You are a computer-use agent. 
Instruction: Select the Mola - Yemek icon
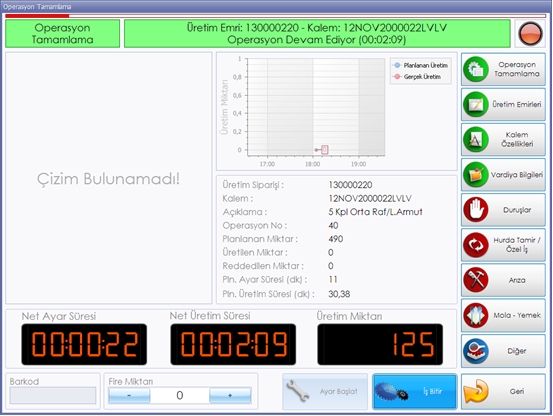click(476, 315)
